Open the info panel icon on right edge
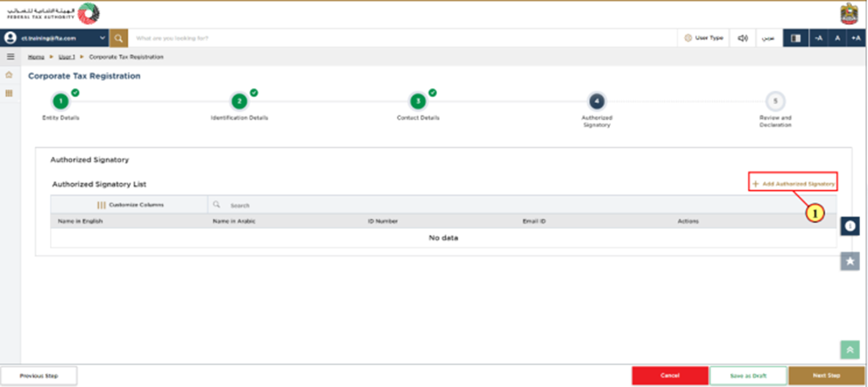This screenshot has height=387, width=868. (849, 226)
